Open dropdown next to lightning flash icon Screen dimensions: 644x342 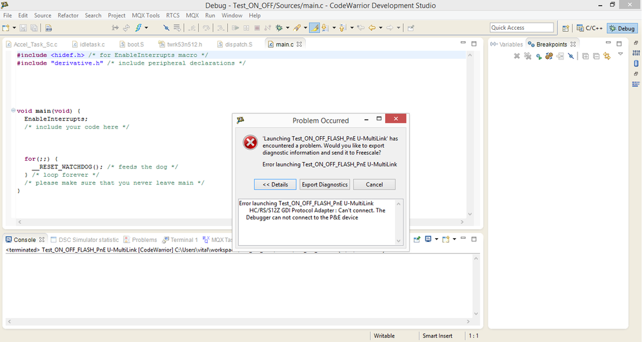pyautogui.click(x=146, y=28)
